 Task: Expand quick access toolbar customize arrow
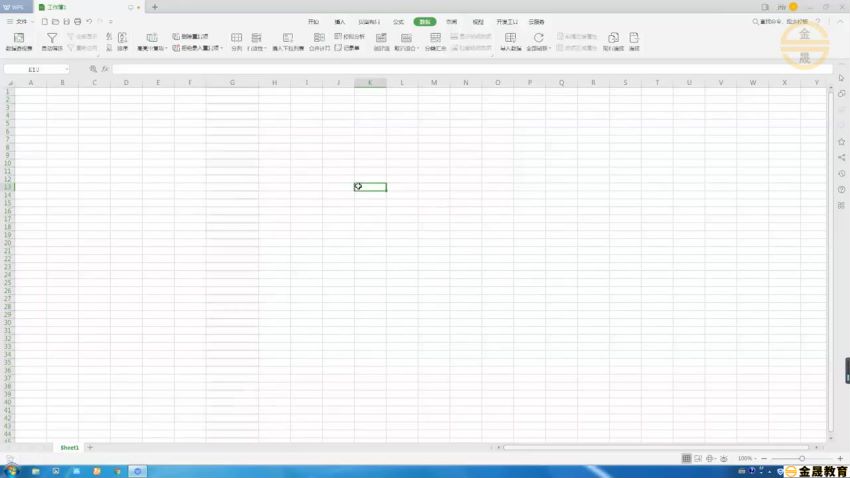111,22
